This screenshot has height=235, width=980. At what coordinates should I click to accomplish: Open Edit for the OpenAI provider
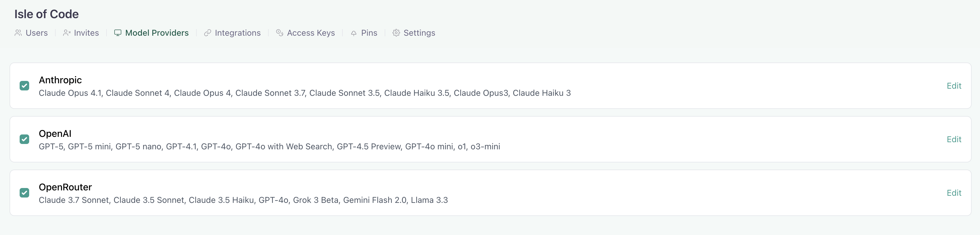(x=954, y=140)
